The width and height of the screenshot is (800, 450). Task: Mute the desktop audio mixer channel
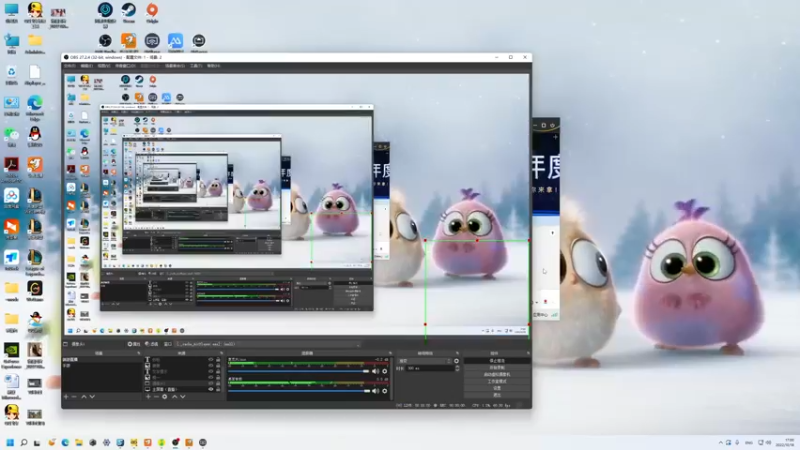(x=376, y=371)
